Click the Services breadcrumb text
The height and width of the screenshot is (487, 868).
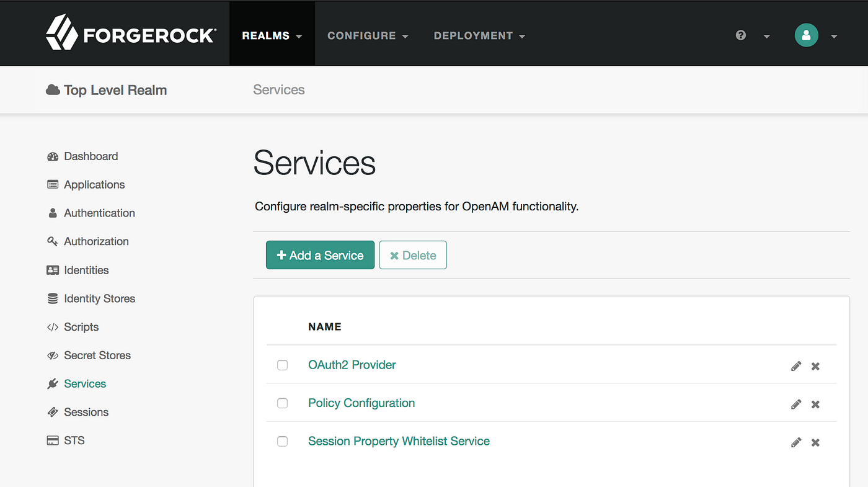pos(279,90)
